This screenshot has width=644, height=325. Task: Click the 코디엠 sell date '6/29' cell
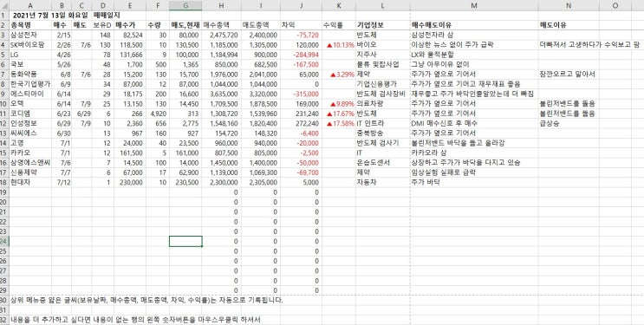(81, 114)
